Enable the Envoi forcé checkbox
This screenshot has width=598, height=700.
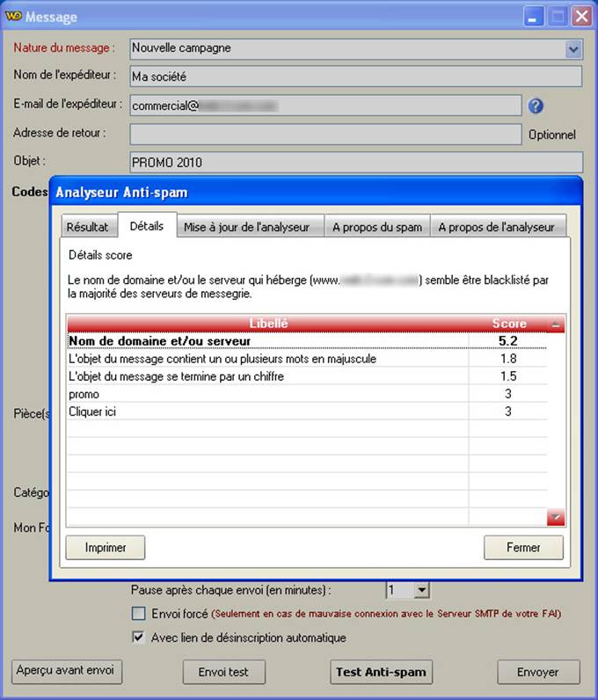[138, 614]
